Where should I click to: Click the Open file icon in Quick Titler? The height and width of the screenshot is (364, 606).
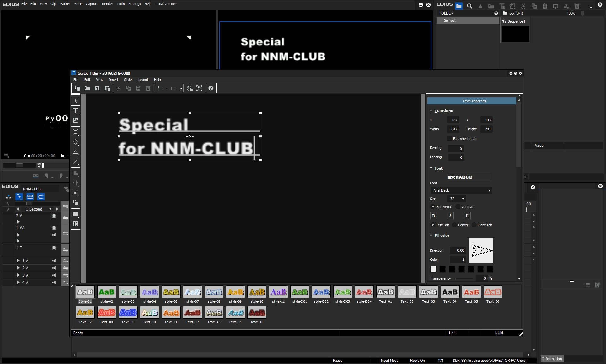click(87, 88)
